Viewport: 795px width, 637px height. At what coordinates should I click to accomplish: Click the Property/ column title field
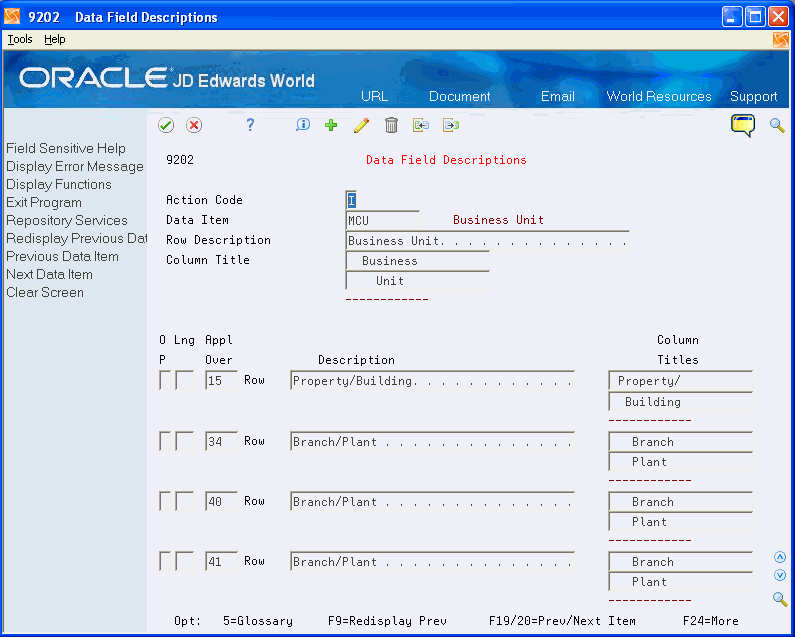point(680,381)
